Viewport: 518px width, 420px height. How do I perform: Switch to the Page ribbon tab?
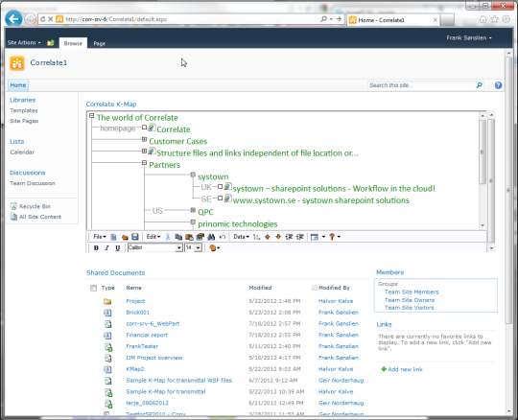click(99, 43)
